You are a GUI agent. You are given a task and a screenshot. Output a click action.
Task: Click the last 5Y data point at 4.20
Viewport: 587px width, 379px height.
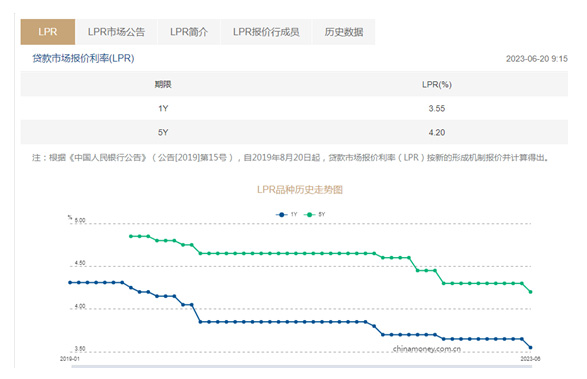(530, 292)
